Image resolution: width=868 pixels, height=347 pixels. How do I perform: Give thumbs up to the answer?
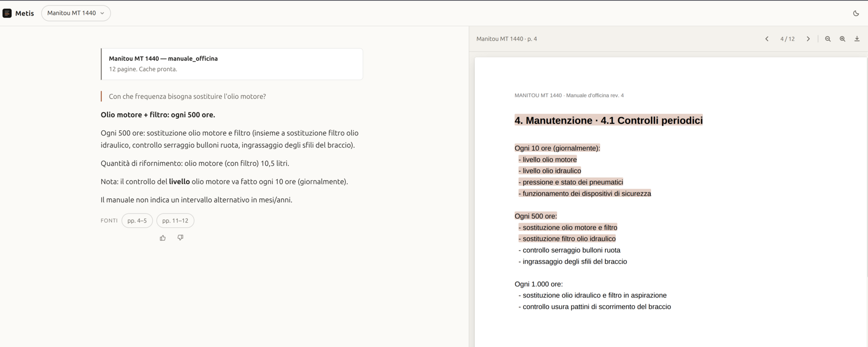(163, 238)
